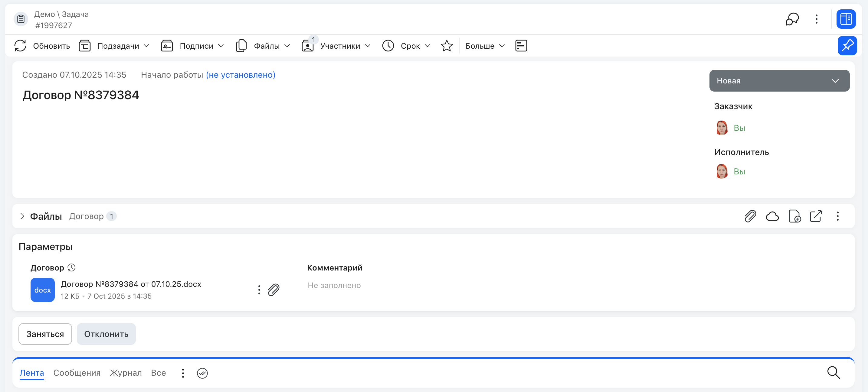Screen dimensions: 868x392
Task: Click the task clipboard icon in header
Action: point(21,19)
